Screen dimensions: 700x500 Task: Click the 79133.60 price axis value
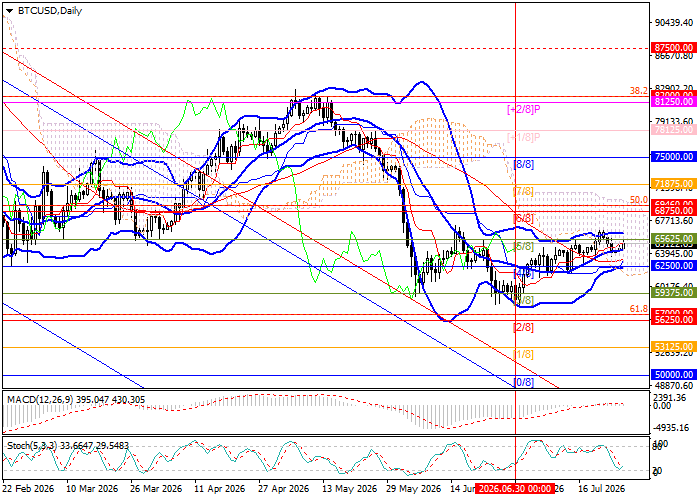[x=674, y=121]
